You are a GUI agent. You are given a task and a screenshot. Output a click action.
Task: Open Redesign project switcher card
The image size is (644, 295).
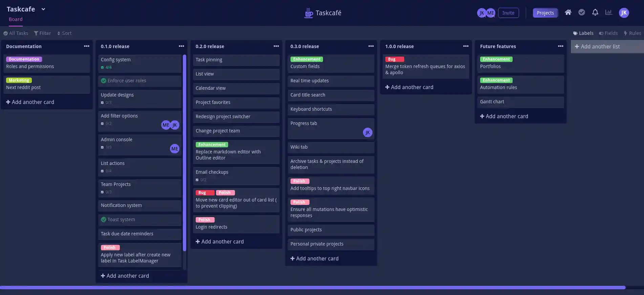(x=236, y=117)
